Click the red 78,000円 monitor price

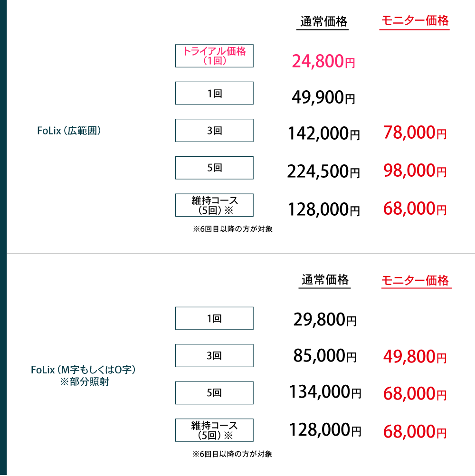tap(415, 133)
